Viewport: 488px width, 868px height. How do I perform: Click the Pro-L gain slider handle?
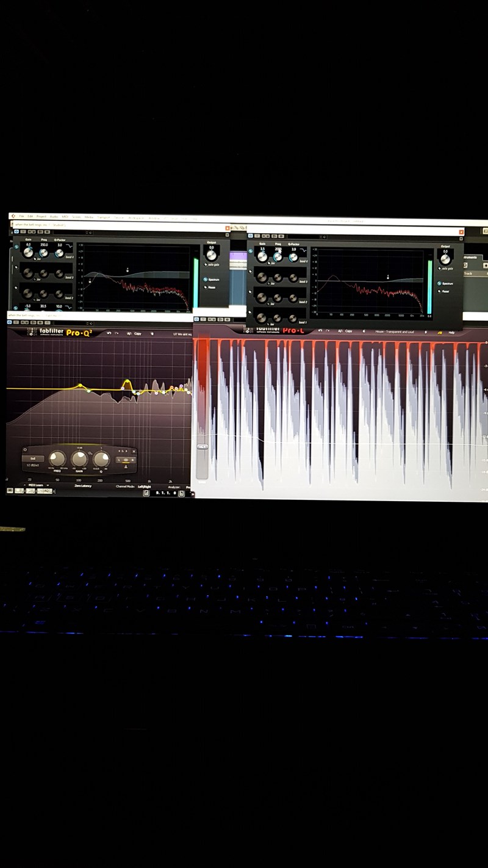coord(202,447)
